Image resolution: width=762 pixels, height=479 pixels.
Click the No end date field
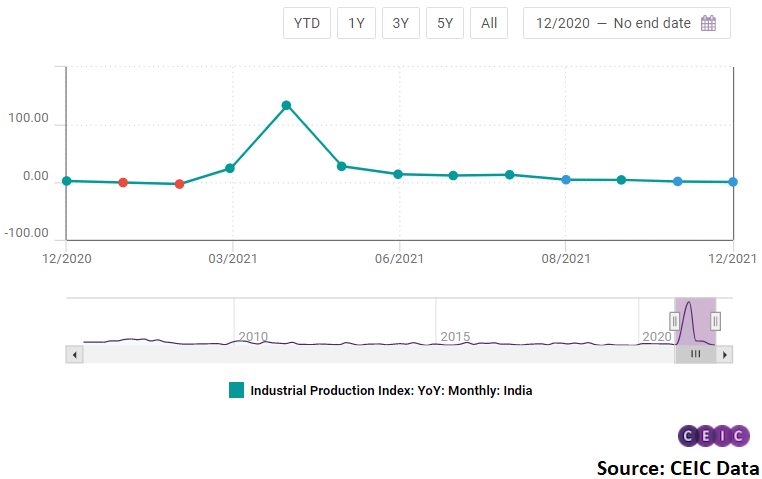(652, 23)
